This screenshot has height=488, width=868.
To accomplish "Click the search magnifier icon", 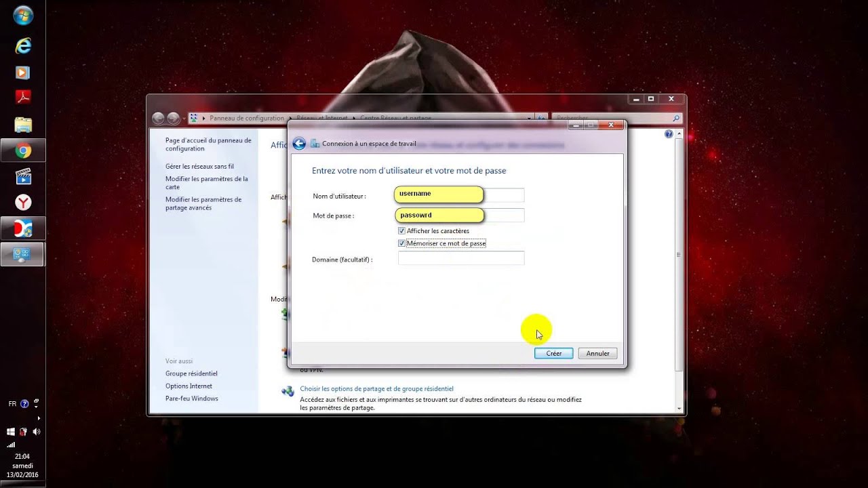I will [676, 118].
